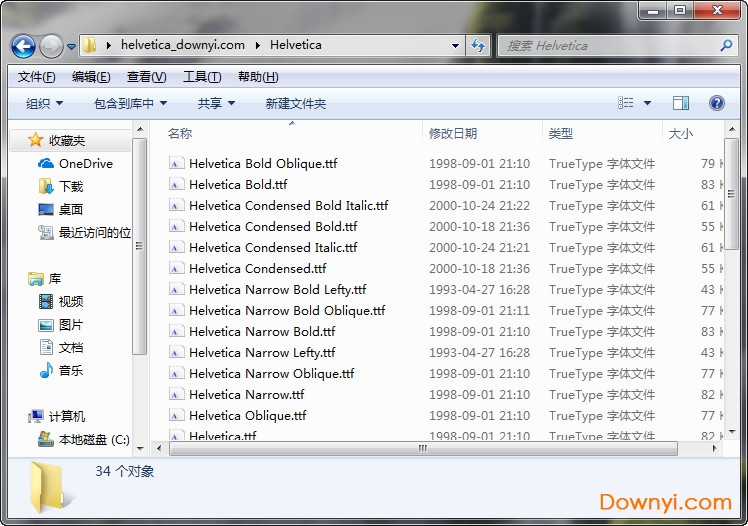This screenshot has height=526, width=748.
Task: Click the Forward navigation arrow
Action: (x=51, y=46)
